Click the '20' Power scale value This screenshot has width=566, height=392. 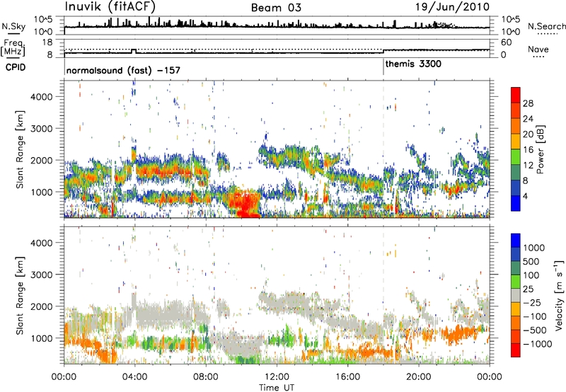[528, 134]
